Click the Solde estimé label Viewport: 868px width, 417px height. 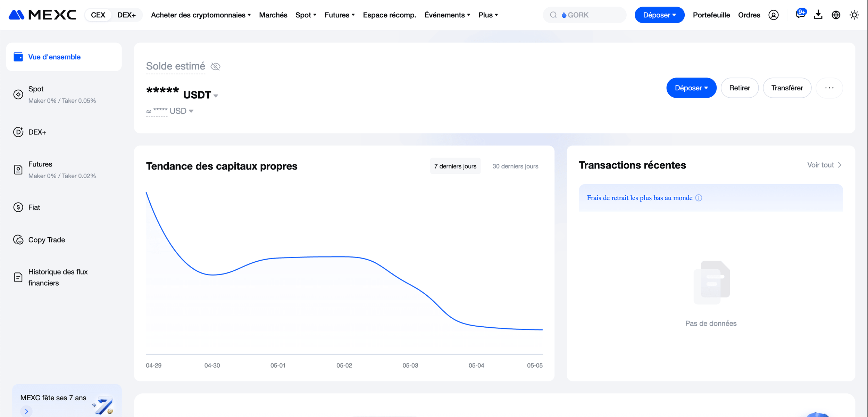click(x=175, y=66)
